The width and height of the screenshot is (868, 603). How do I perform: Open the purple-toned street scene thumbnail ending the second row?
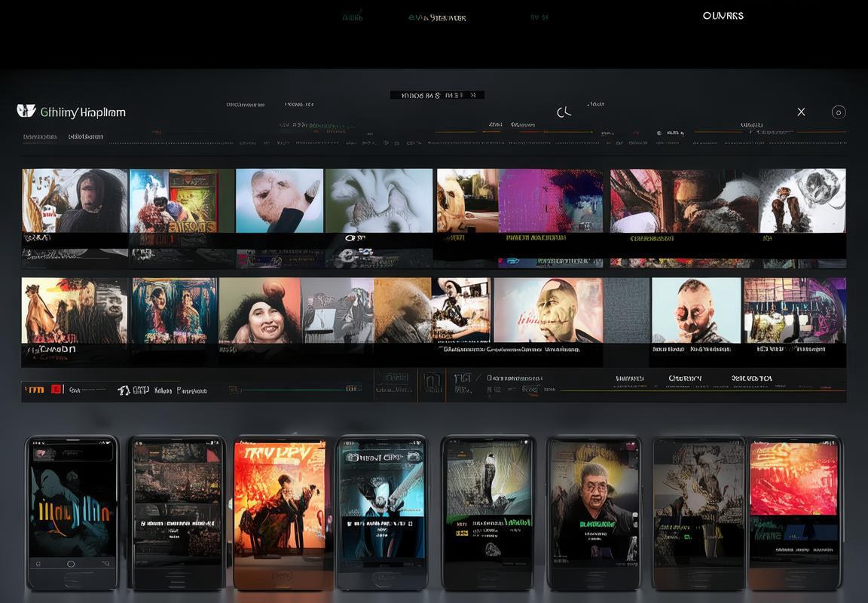coord(795,311)
